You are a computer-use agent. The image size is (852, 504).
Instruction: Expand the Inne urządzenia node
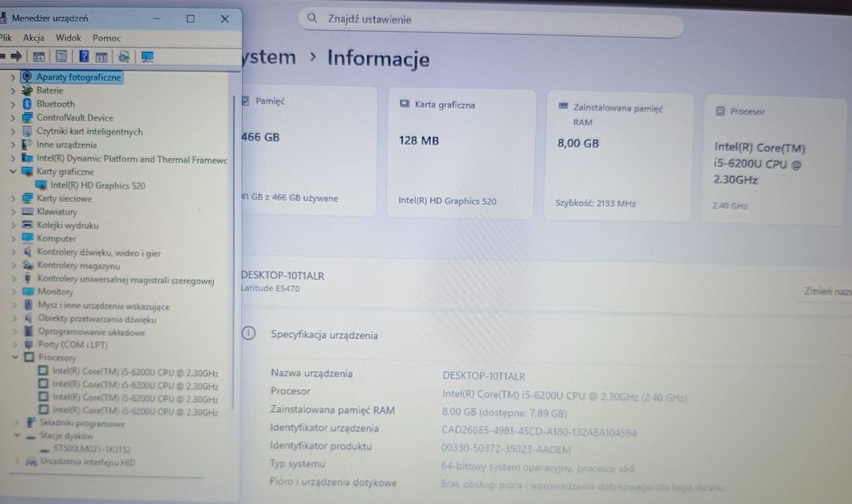[x=13, y=145]
